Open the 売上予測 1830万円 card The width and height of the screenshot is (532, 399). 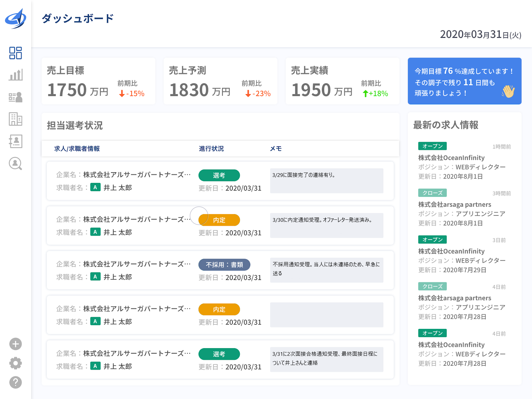[x=220, y=81]
